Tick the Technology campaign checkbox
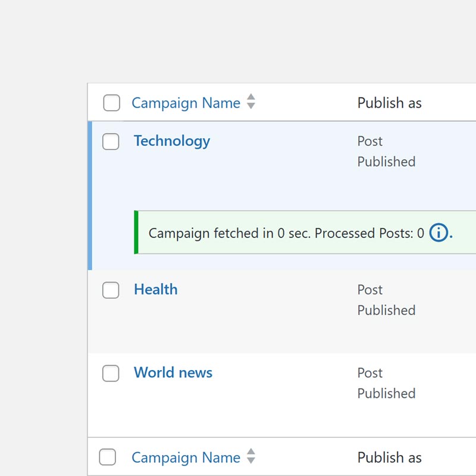 pos(111,142)
